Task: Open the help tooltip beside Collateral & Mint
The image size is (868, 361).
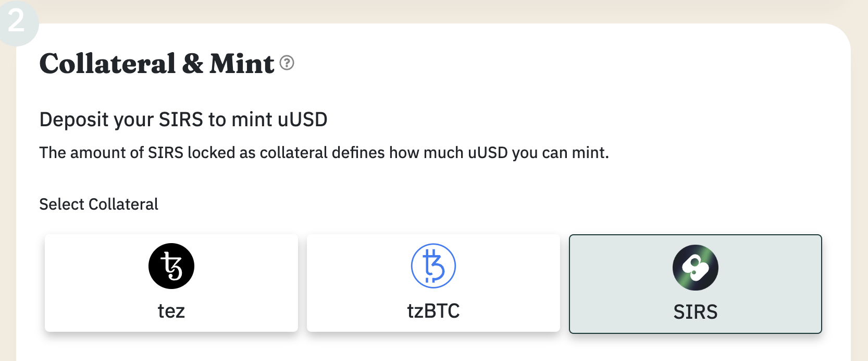Action: tap(287, 63)
